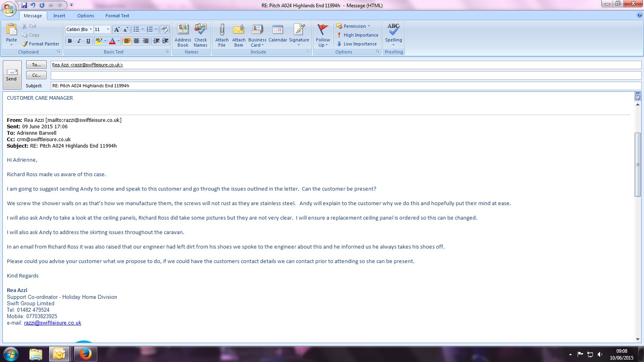The width and height of the screenshot is (644, 362).
Task: Attach a file to the message
Action: 222,35
